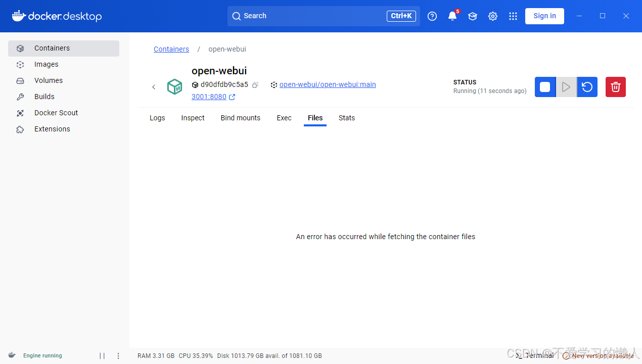Click the Running (11 seconds ago) status text
This screenshot has height=364, width=642.
490,91
